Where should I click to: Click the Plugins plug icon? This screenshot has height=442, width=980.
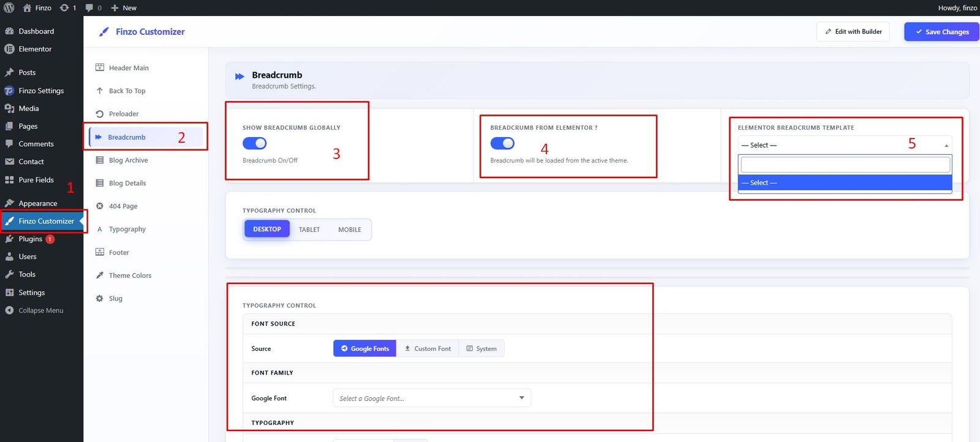9,239
